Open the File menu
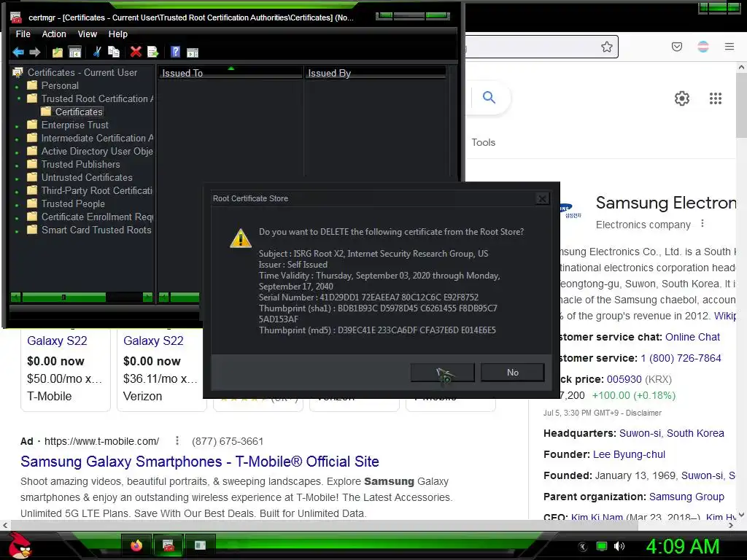This screenshot has width=747, height=560. [x=23, y=34]
